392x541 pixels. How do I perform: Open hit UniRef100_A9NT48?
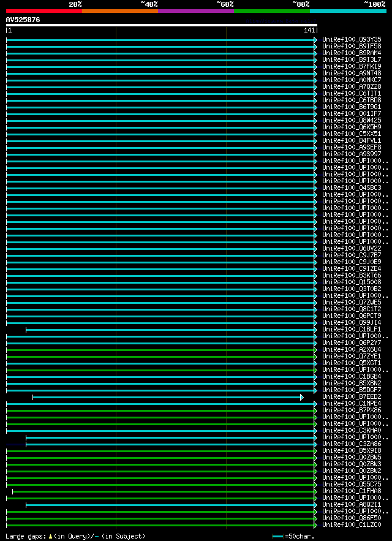click(x=352, y=73)
